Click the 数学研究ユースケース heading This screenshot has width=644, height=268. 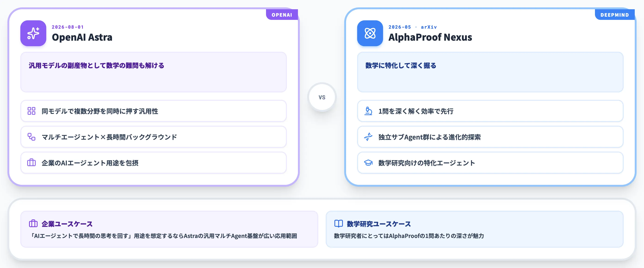(x=379, y=224)
